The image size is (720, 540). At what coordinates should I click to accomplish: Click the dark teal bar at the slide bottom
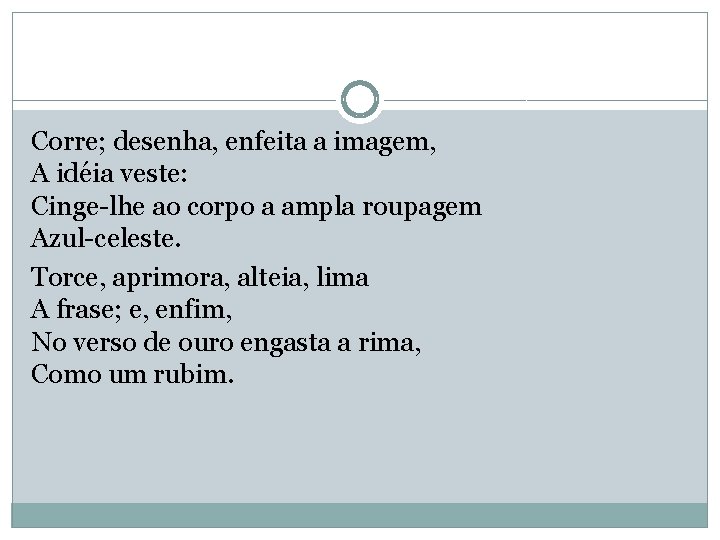click(x=360, y=515)
